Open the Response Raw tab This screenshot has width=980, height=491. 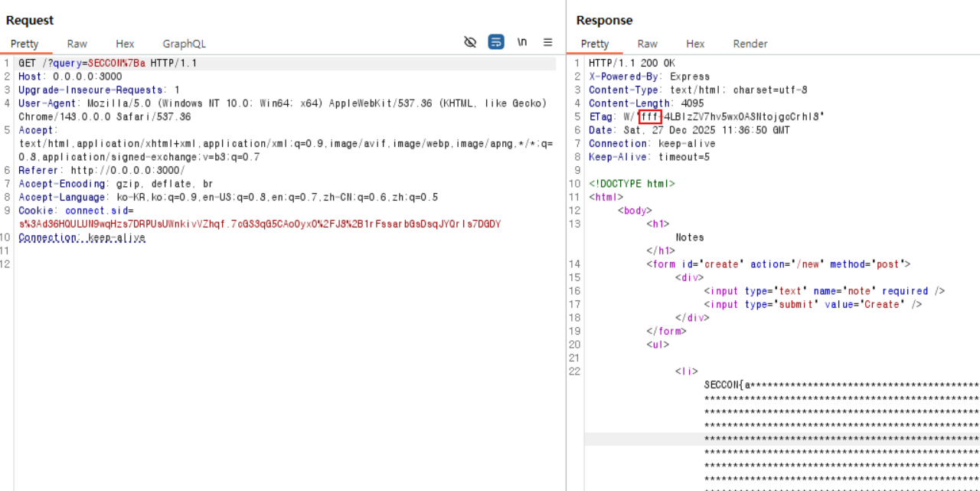coord(647,44)
